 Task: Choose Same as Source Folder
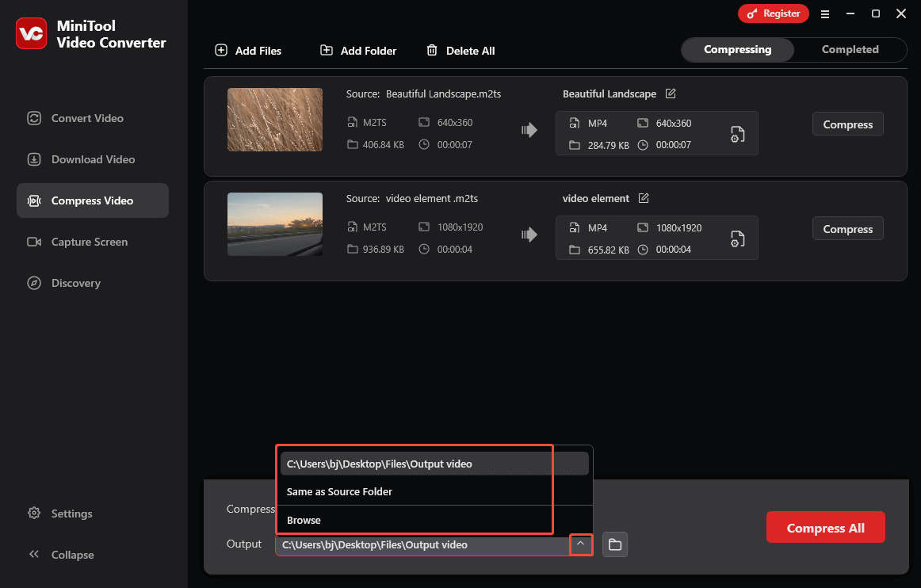click(x=434, y=491)
